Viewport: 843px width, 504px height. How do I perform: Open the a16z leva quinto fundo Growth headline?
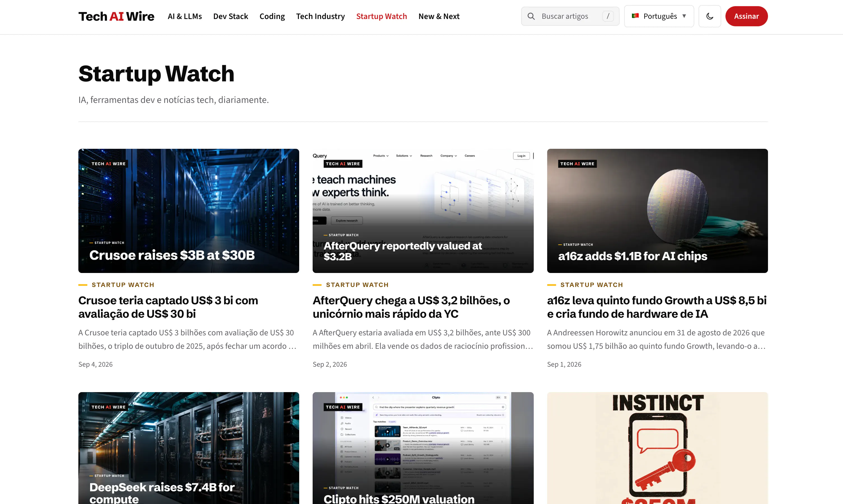656,307
